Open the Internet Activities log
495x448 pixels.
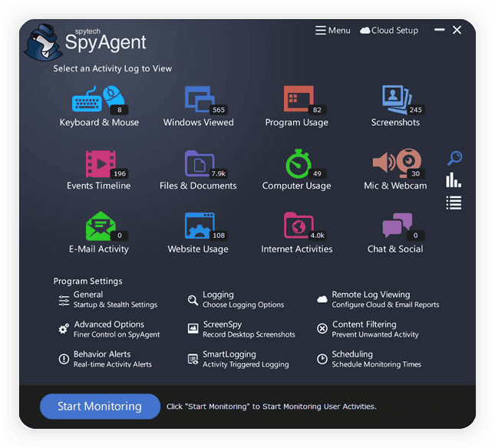point(296,233)
